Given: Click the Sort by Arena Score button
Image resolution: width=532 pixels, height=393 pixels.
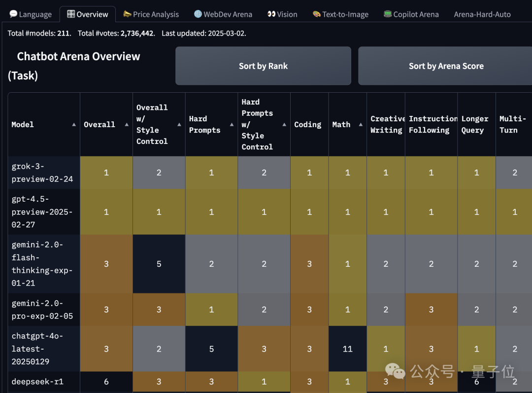Looking at the screenshot, I should tap(445, 66).
